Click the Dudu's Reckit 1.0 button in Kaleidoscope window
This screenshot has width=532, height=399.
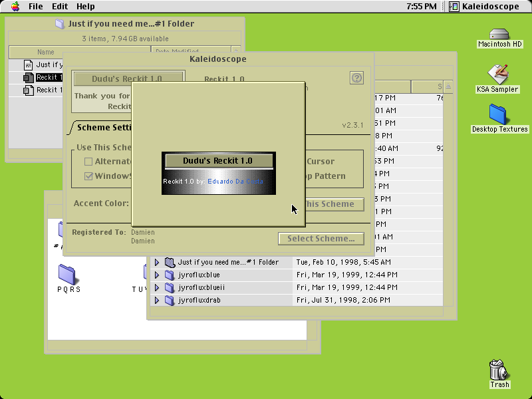click(128, 78)
